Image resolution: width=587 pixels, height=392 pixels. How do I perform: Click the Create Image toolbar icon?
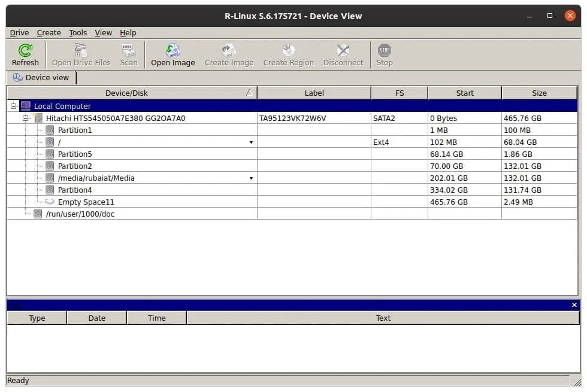[x=229, y=54]
